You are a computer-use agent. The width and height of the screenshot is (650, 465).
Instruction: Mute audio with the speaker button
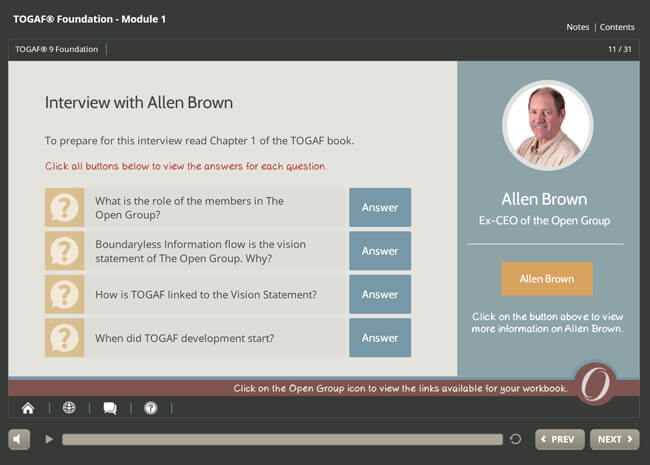(x=19, y=439)
